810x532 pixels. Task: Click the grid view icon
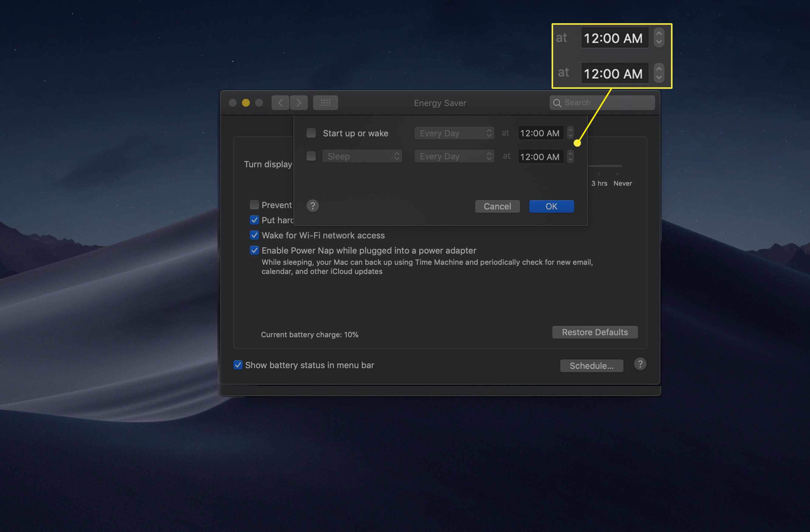pos(325,102)
